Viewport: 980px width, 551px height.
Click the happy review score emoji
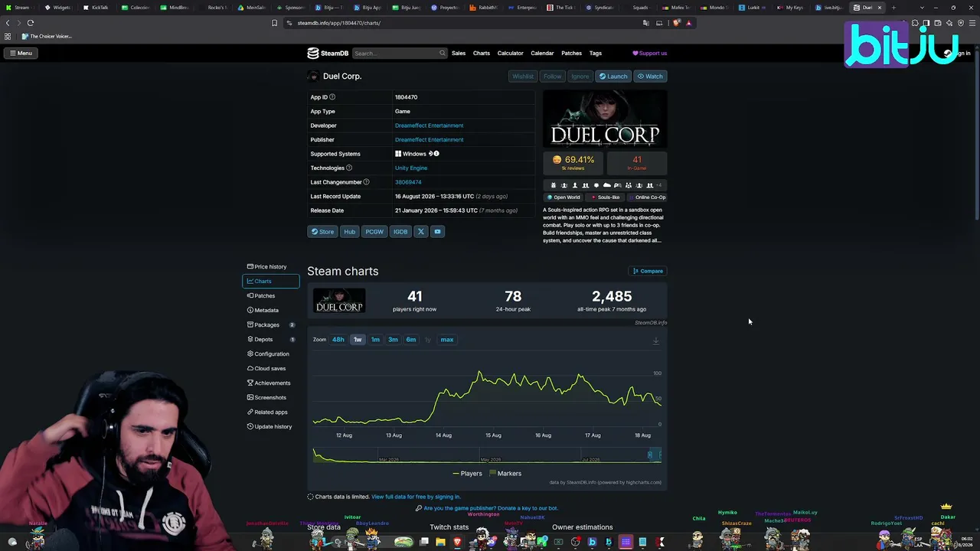[557, 160]
